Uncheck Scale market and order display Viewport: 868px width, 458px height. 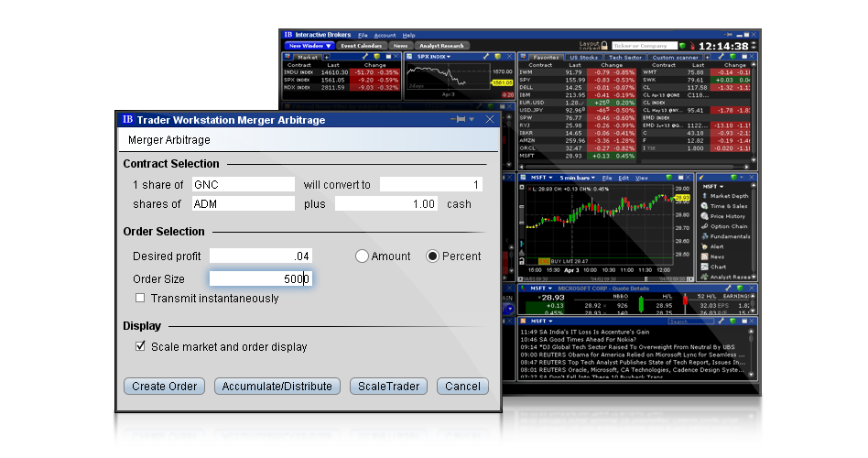pos(140,346)
